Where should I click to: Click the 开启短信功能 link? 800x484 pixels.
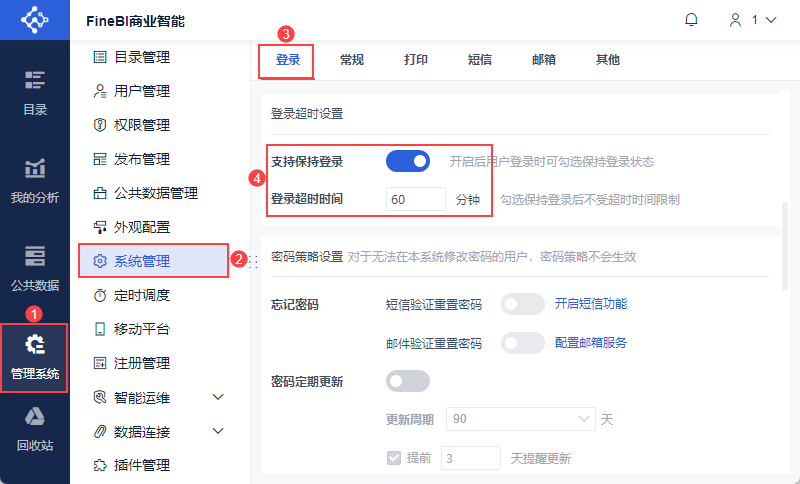tap(591, 304)
